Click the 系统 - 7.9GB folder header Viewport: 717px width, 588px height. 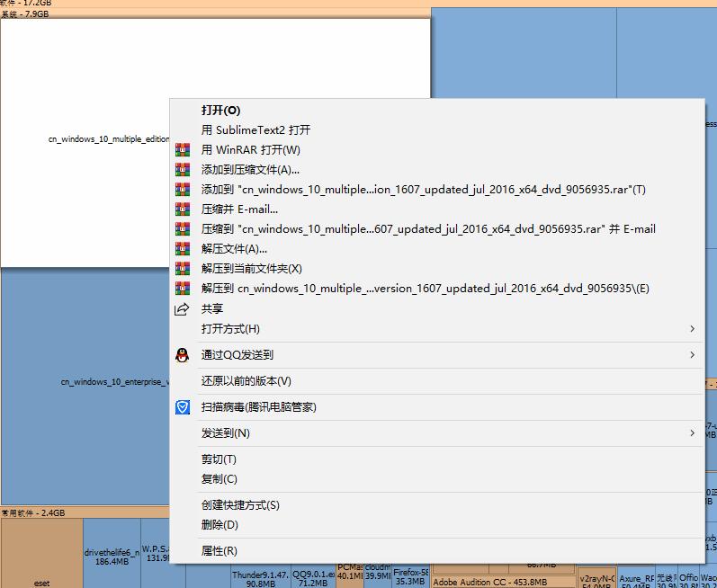(x=215, y=13)
